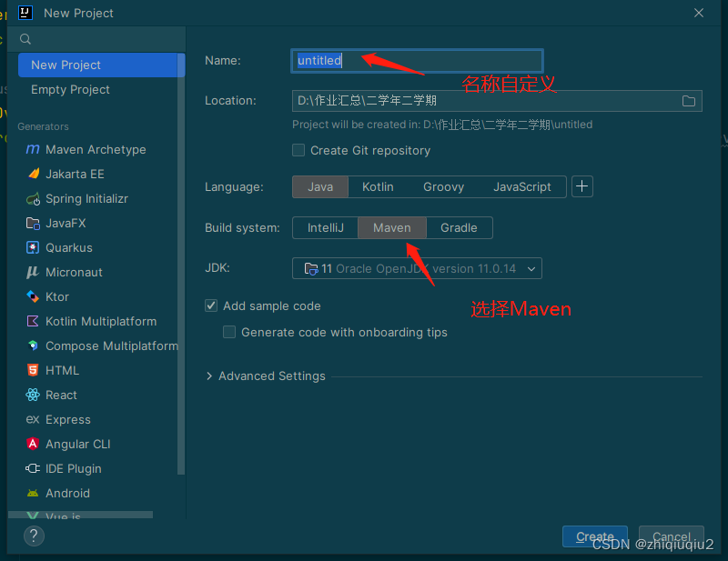
Task: Select the Kotlin Multiplatform icon
Action: point(33,321)
